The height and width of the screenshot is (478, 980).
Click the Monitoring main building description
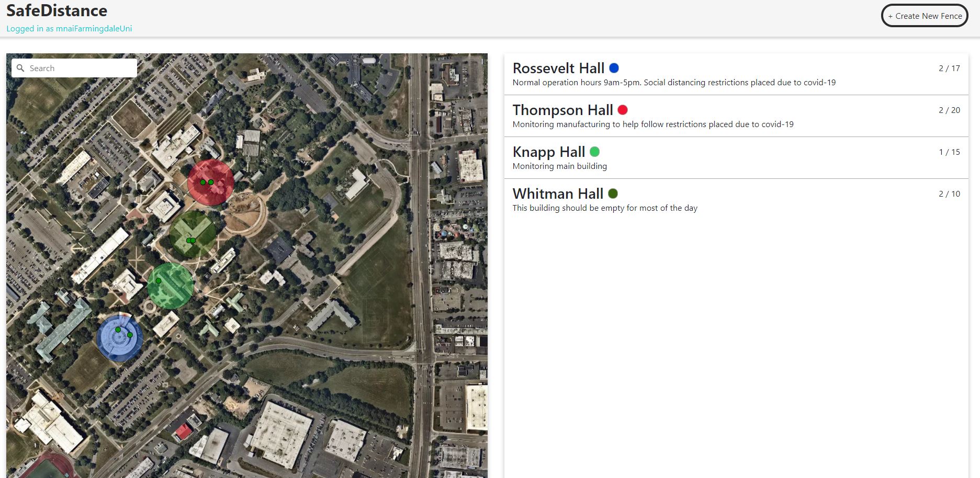point(560,166)
